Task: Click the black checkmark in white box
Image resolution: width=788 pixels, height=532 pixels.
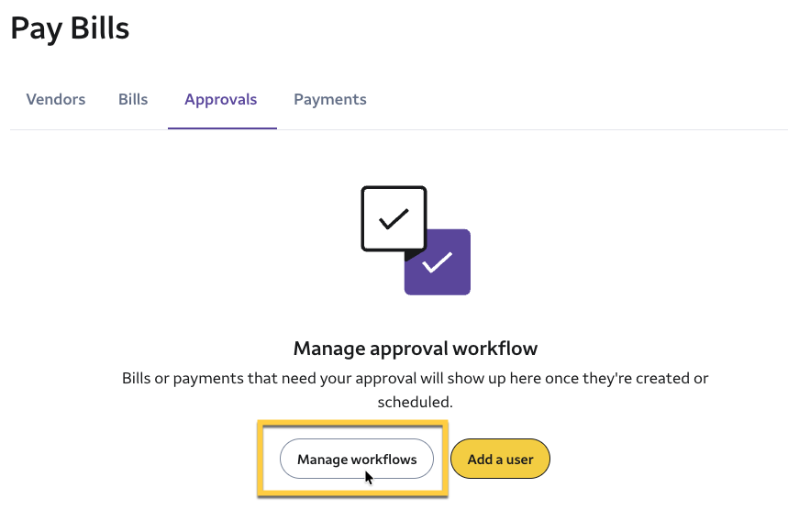Action: tap(394, 218)
